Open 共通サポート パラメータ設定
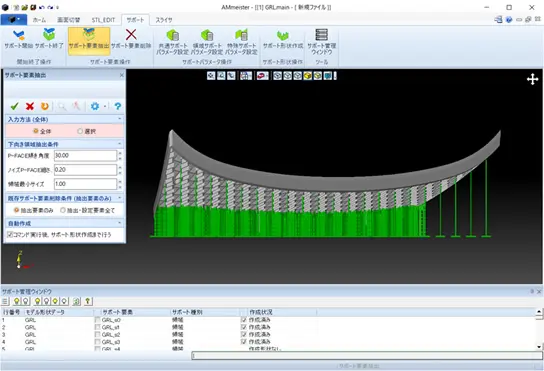This screenshot has height=371, width=544. 172,42
